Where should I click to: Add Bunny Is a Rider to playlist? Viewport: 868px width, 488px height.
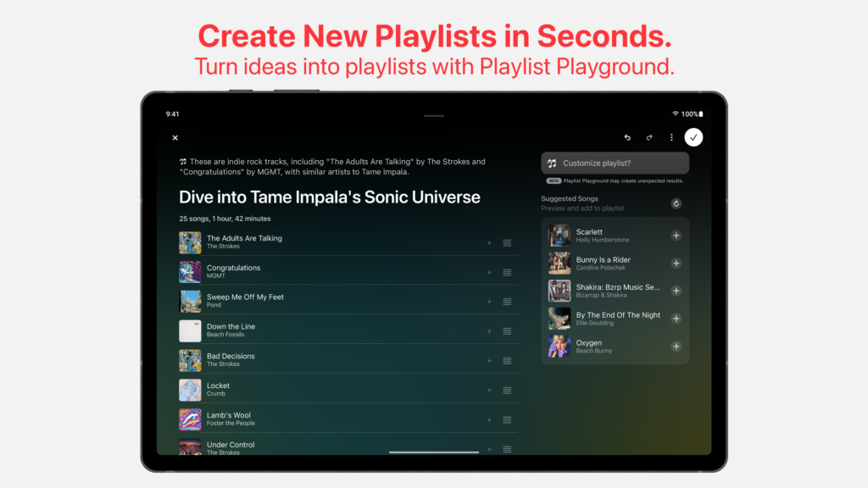(x=676, y=263)
